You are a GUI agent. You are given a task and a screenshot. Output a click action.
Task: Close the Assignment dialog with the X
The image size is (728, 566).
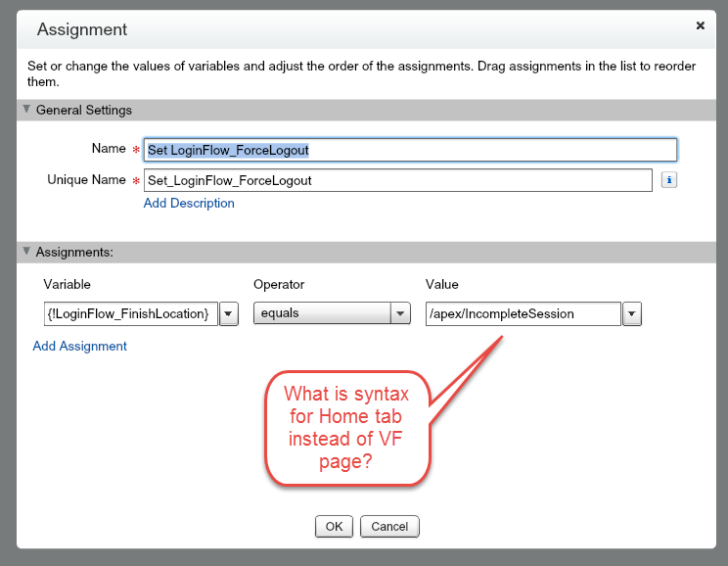(701, 26)
